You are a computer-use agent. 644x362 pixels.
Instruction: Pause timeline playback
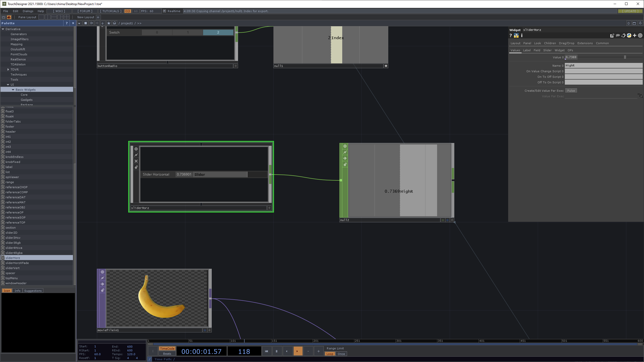[x=276, y=351]
